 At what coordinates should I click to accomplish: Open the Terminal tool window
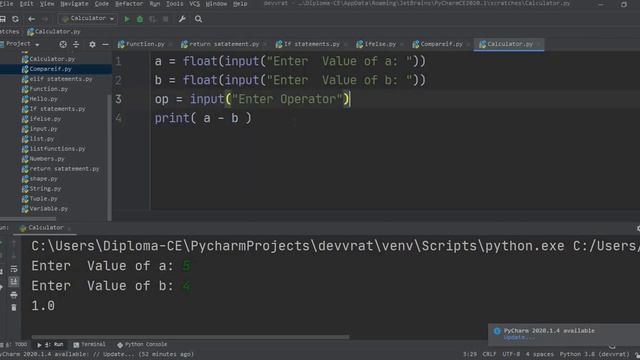click(89, 344)
